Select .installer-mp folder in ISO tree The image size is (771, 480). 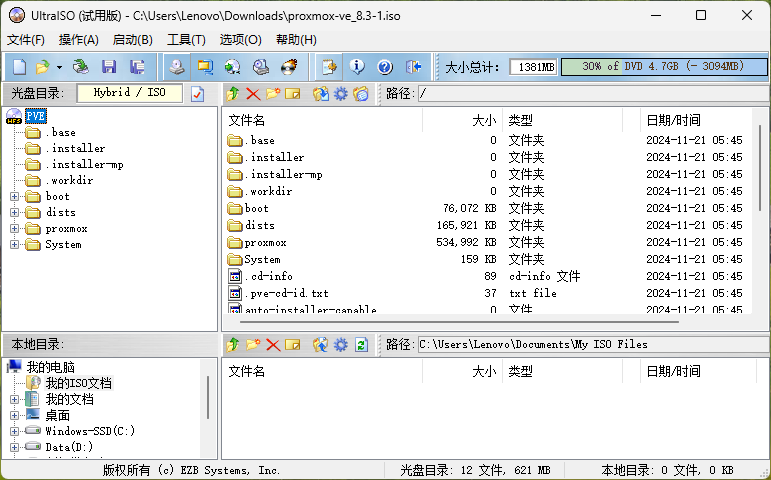[x=84, y=164]
